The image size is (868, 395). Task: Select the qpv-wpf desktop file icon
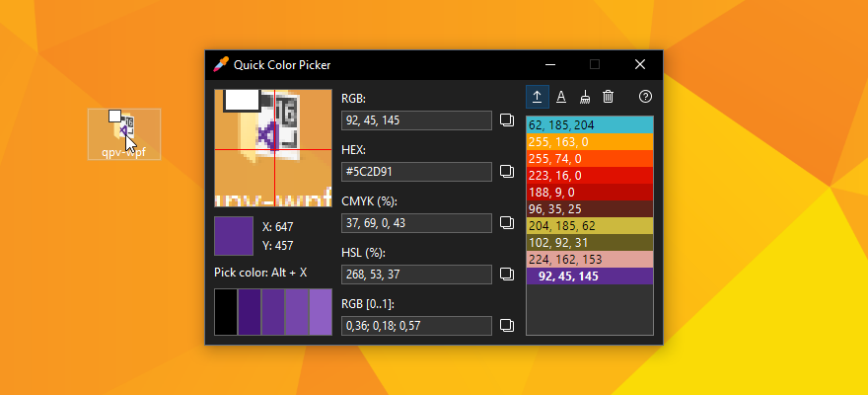(123, 133)
